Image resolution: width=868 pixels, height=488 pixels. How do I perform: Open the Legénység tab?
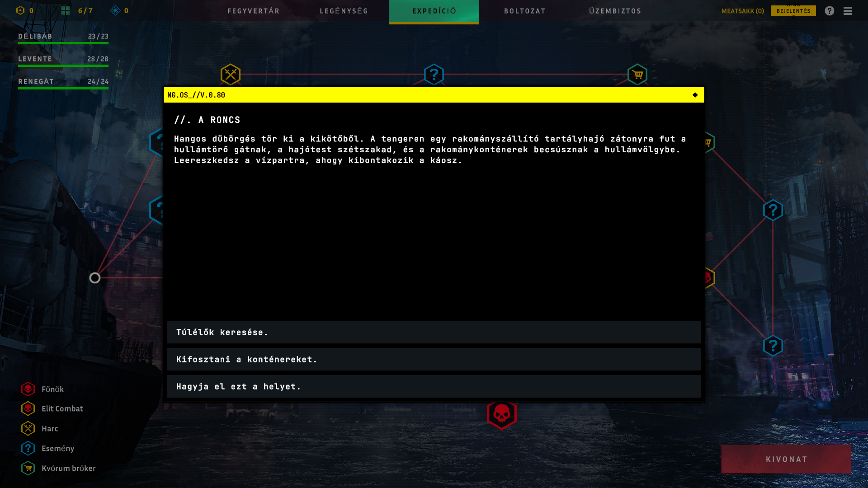pos(344,11)
